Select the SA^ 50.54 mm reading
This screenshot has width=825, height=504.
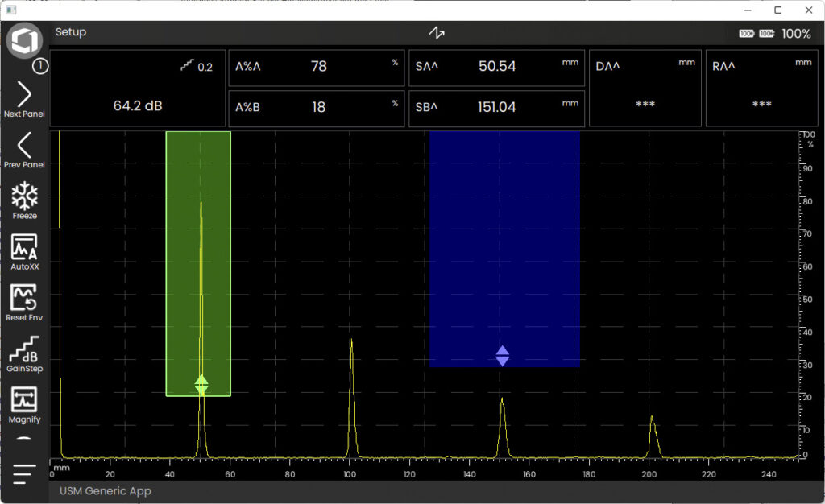[496, 68]
